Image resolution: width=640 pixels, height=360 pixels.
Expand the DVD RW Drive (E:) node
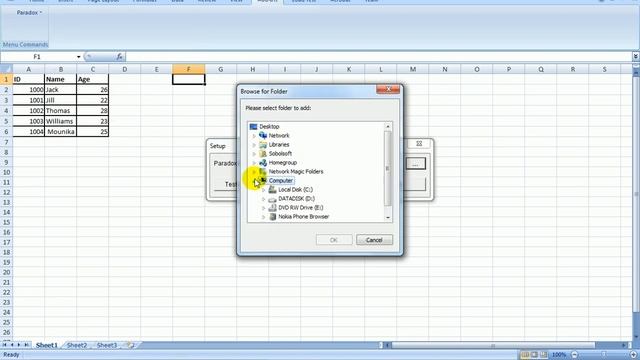click(264, 208)
